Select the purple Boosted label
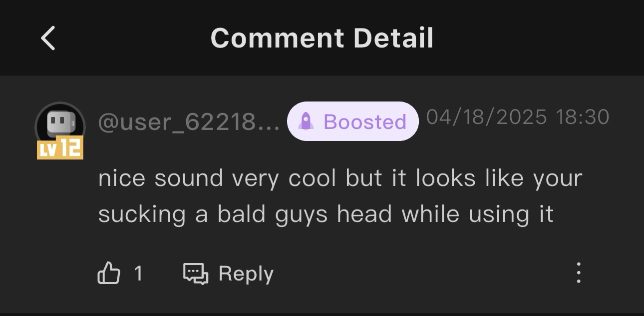This screenshot has height=316, width=644. (x=353, y=121)
